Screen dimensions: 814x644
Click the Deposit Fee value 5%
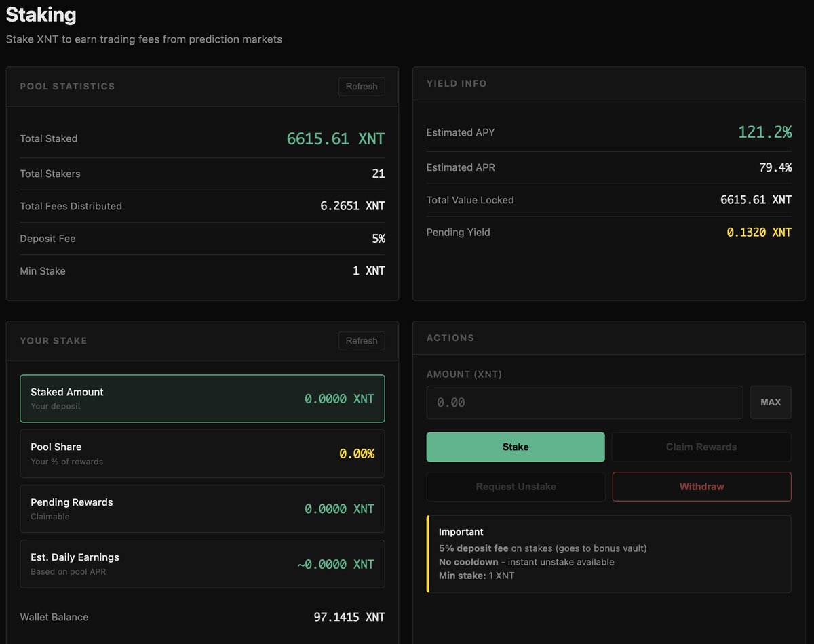pyautogui.click(x=379, y=239)
